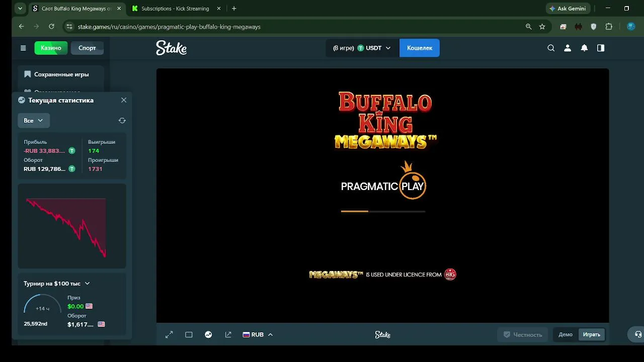View site information icon in address bar
644x362 pixels.
pos(69,27)
